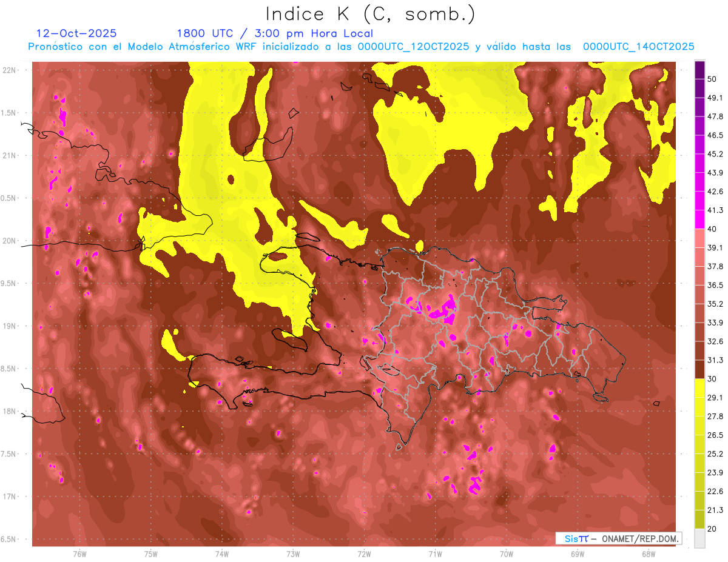Click the legend value "35.2"
The width and height of the screenshot is (728, 562).
click(716, 304)
